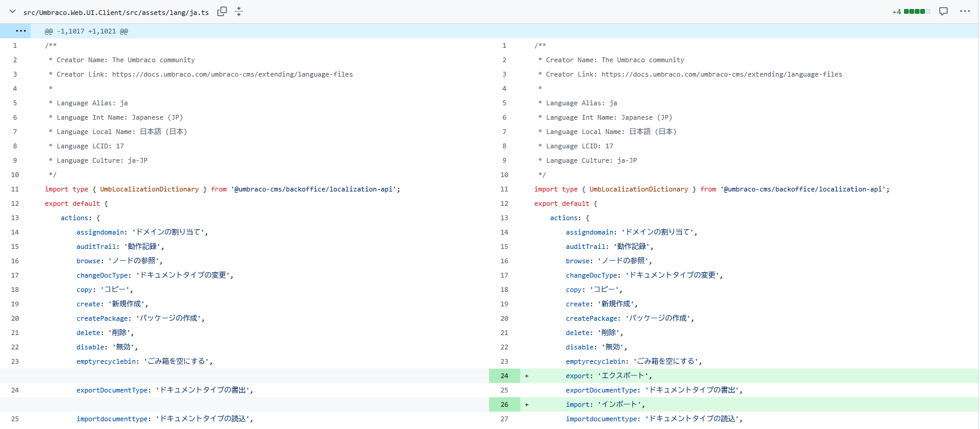Click the added import: 'インポート' code line
This screenshot has width=980, height=429.
pyautogui.click(x=605, y=404)
